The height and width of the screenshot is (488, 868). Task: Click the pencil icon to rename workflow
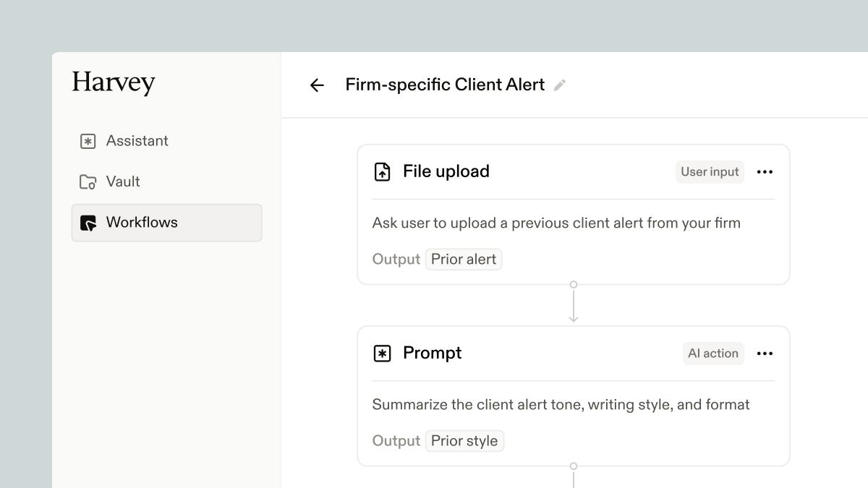[x=559, y=85]
